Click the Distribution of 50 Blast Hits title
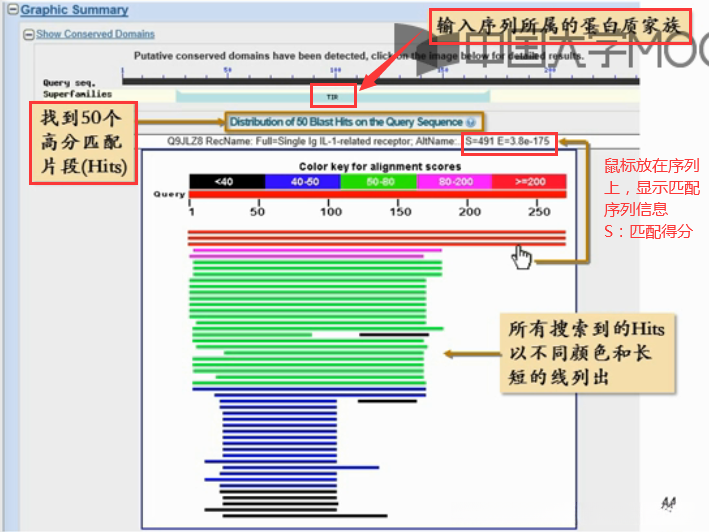The image size is (709, 532). point(346,122)
